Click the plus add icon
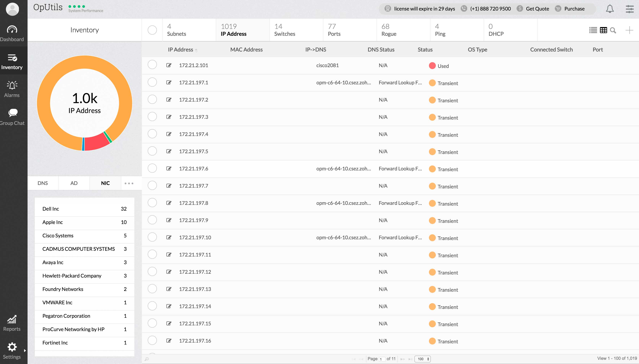639x364 pixels. tap(629, 30)
